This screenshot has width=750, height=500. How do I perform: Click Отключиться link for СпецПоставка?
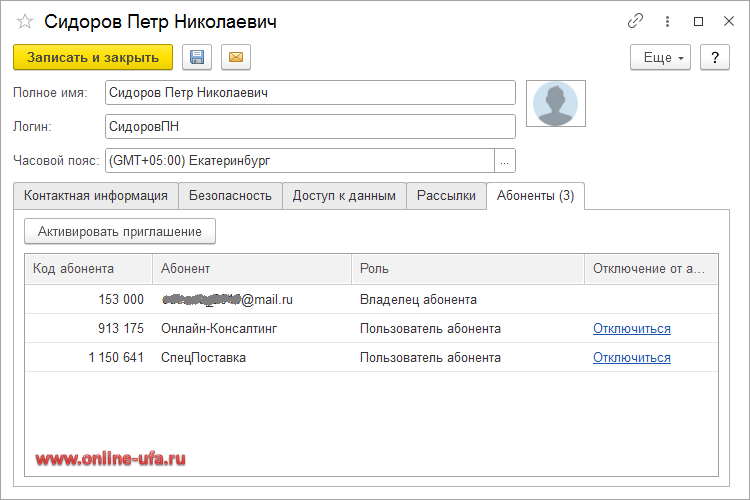pyautogui.click(x=631, y=358)
